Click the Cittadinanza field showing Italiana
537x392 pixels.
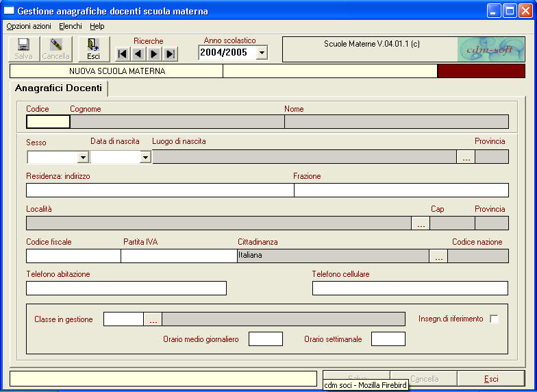[x=333, y=256]
